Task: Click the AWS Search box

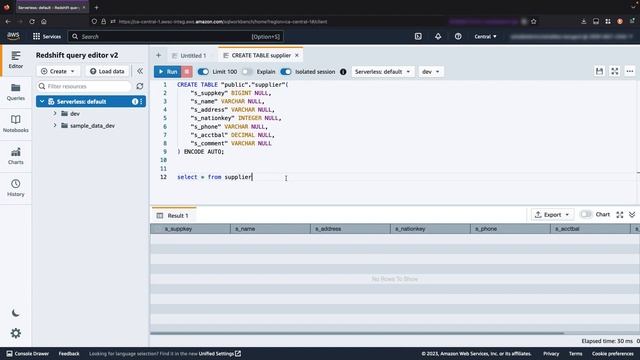Action: pos(176,36)
